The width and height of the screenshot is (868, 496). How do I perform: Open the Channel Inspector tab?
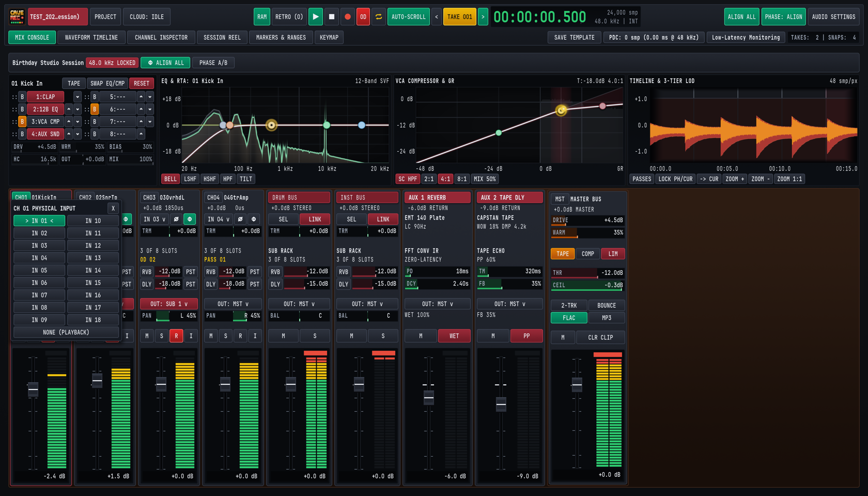click(161, 37)
